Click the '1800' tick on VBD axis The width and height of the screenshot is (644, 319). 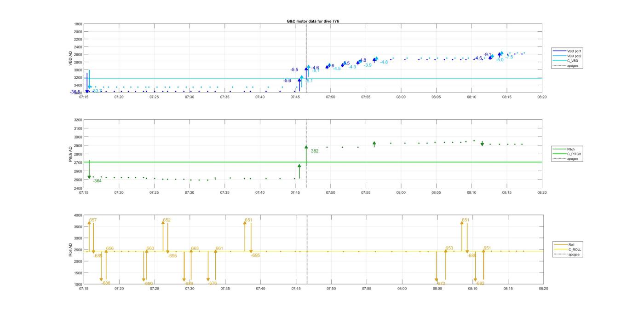[78, 24]
